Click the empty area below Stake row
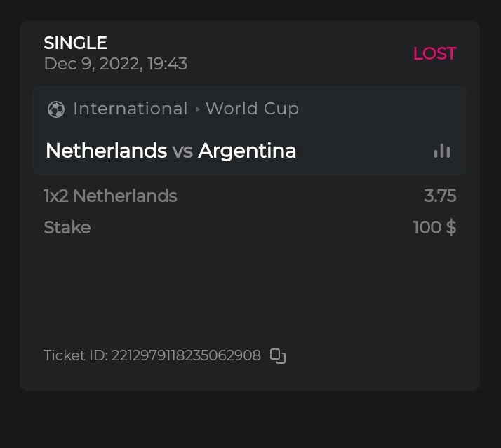This screenshot has height=448, width=501. (x=249, y=287)
